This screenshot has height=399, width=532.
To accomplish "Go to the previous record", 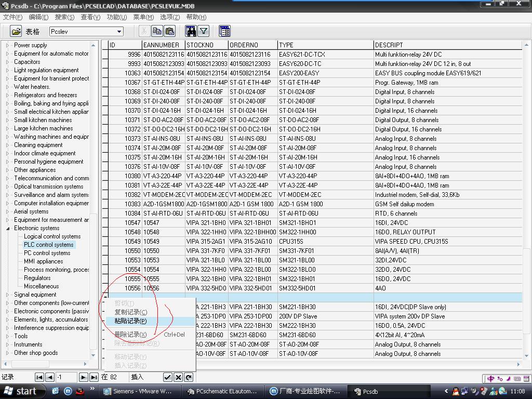I will [50, 377].
